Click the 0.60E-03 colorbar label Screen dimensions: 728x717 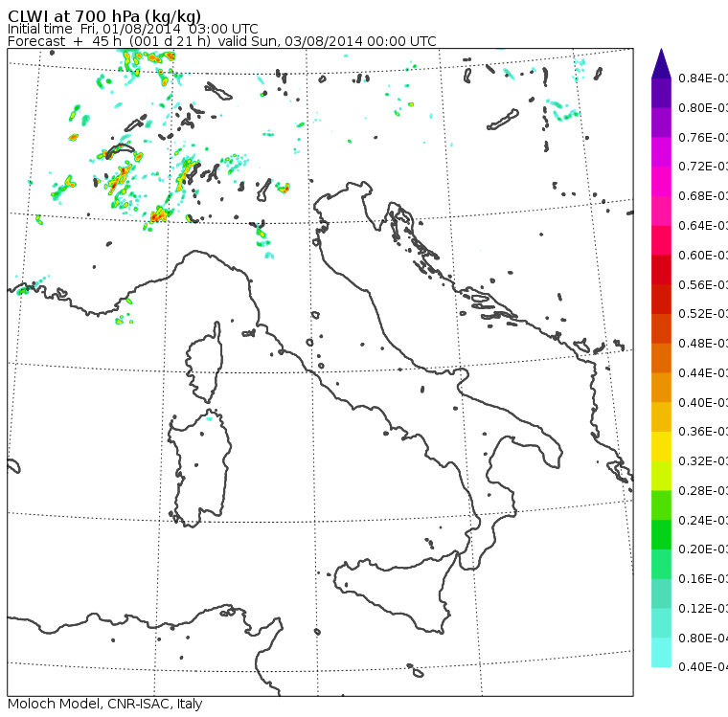pos(703,256)
